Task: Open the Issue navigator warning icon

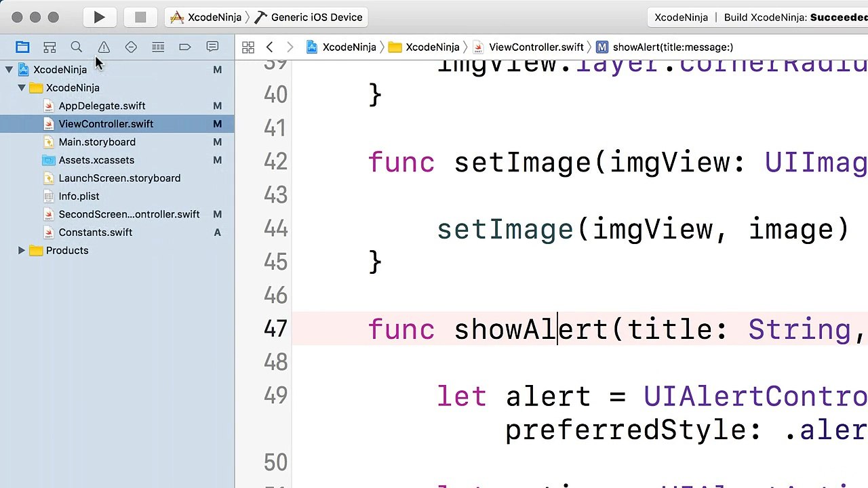Action: pyautogui.click(x=104, y=47)
